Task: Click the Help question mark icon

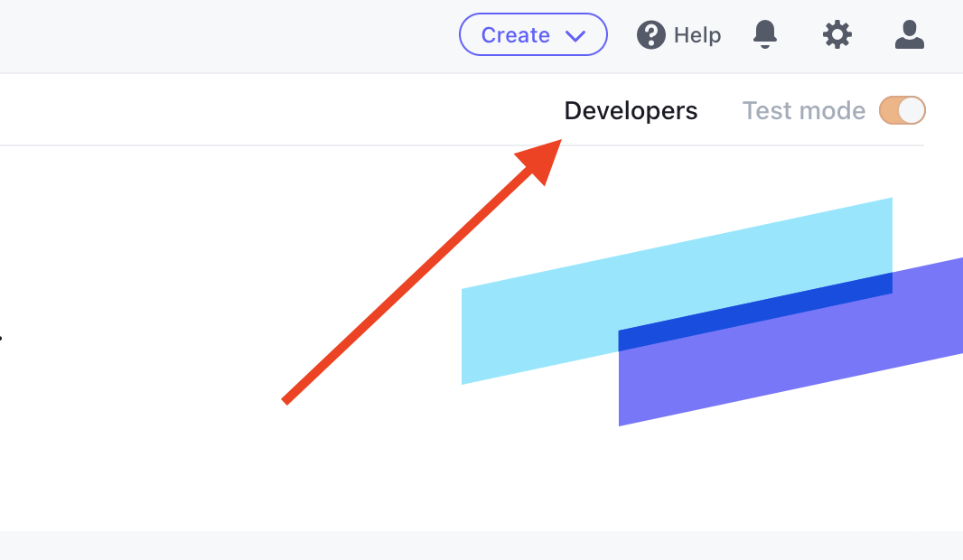Action: (651, 34)
